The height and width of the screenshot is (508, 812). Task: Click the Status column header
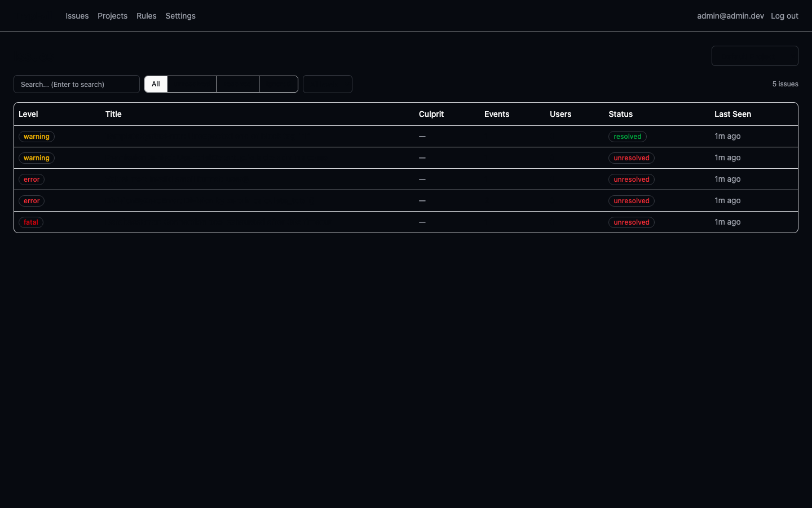[x=621, y=114]
